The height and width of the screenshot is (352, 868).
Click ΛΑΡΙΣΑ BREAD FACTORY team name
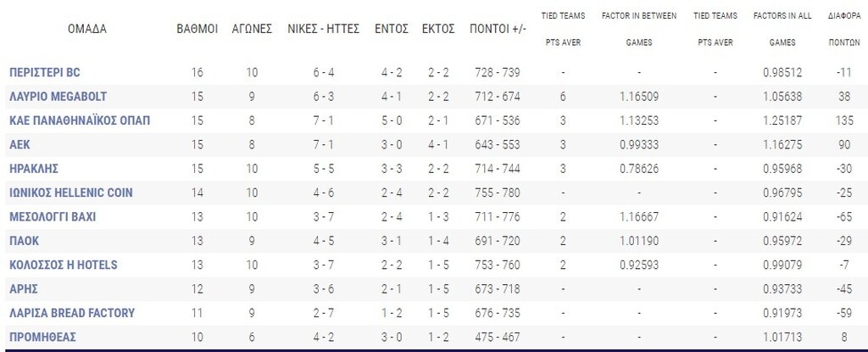[x=72, y=313]
